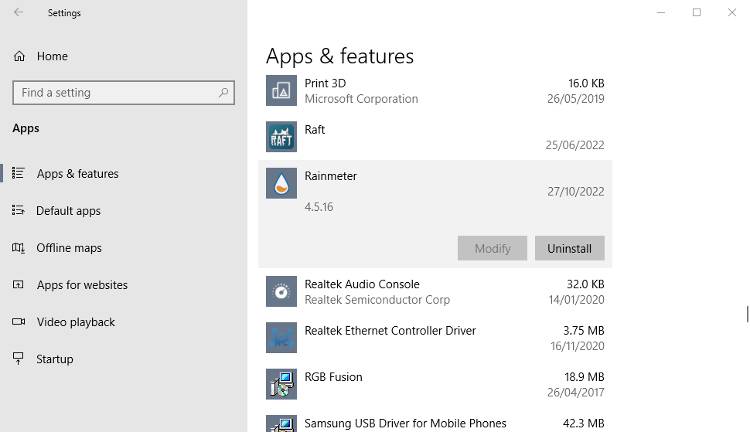Viewport: 750px width, 432px height.
Task: Click the Realtek Audio Console icon
Action: click(x=281, y=291)
